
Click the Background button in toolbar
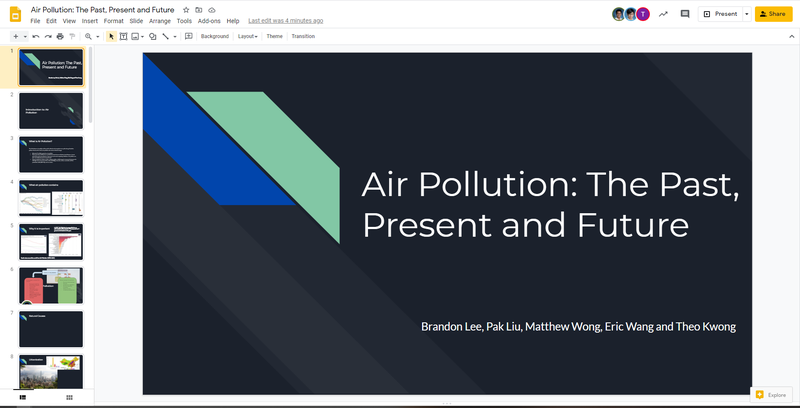pyautogui.click(x=214, y=36)
